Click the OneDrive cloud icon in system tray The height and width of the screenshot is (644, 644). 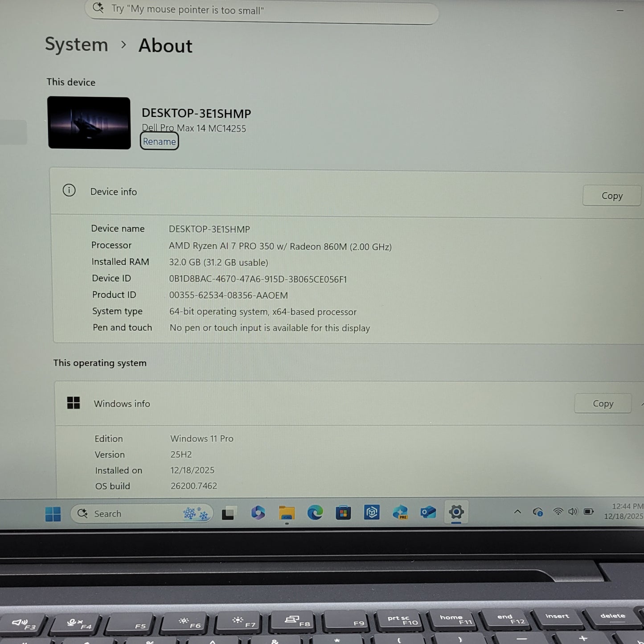click(x=538, y=512)
